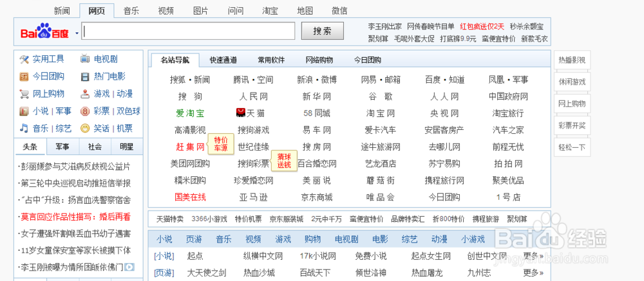Select the 明星 news tab

[126, 147]
